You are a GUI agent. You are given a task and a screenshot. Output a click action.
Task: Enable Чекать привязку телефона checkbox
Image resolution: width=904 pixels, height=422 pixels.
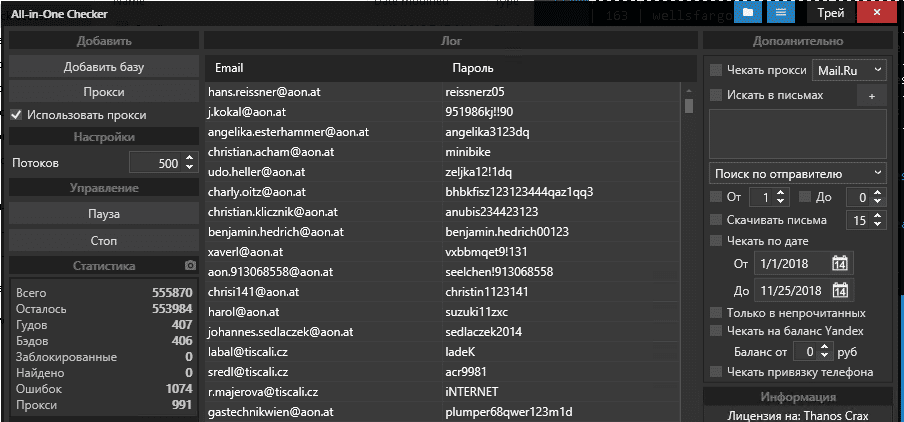point(716,372)
